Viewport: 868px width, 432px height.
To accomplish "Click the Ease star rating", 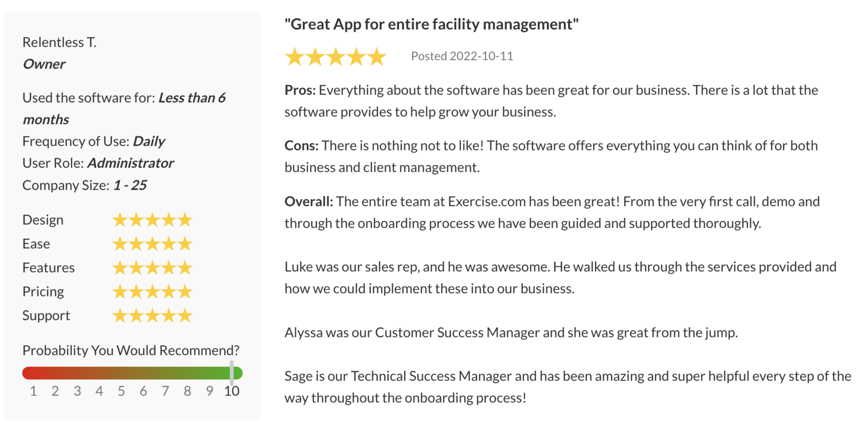I will pos(152,244).
